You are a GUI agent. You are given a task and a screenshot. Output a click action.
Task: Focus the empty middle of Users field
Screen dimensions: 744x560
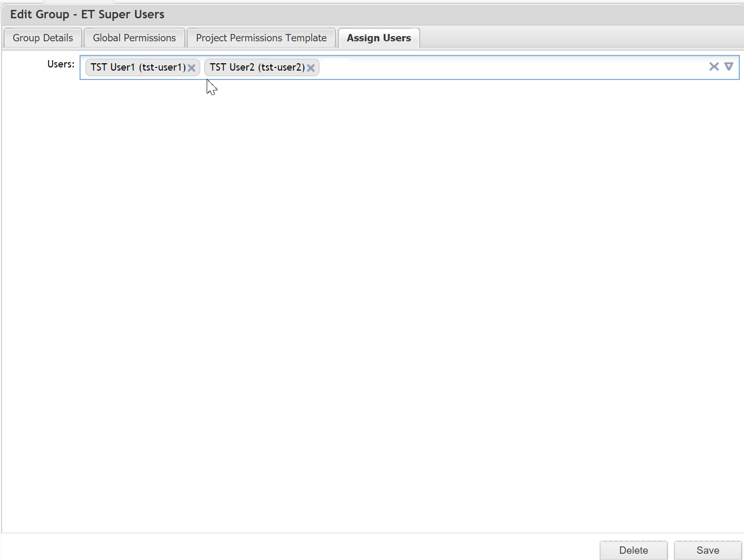pyautogui.click(x=513, y=67)
